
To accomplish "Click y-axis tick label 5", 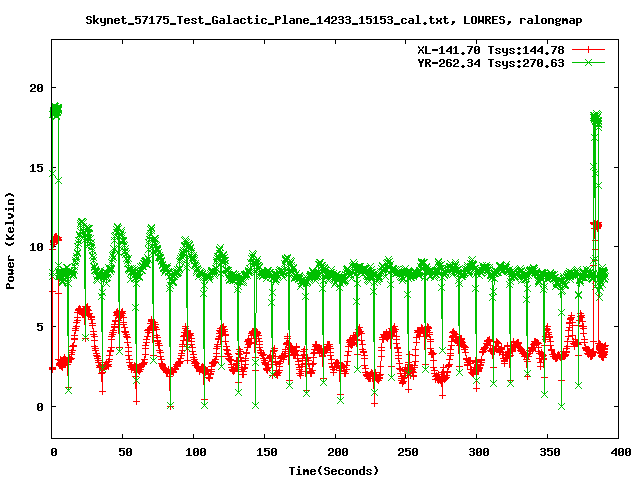I will pyautogui.click(x=40, y=327).
